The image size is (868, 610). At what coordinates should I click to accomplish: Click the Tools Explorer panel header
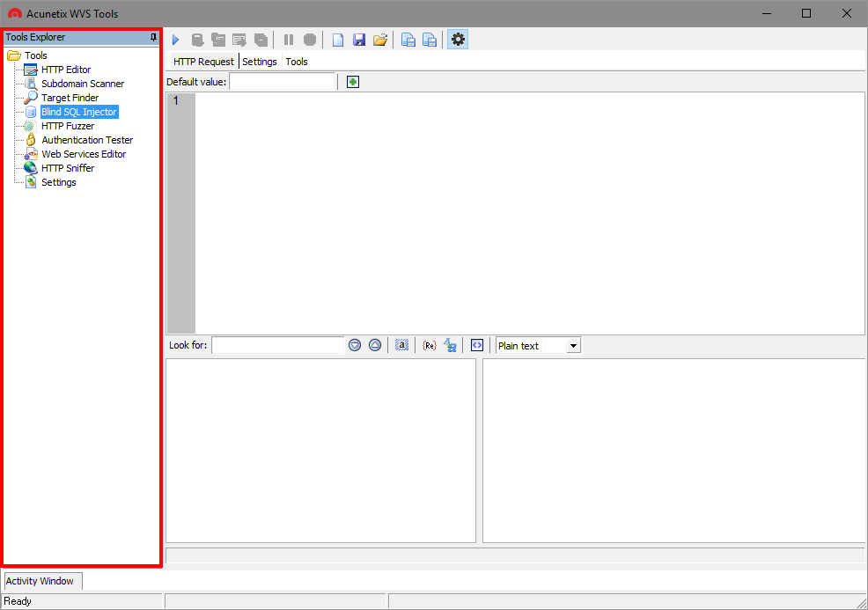click(x=81, y=37)
